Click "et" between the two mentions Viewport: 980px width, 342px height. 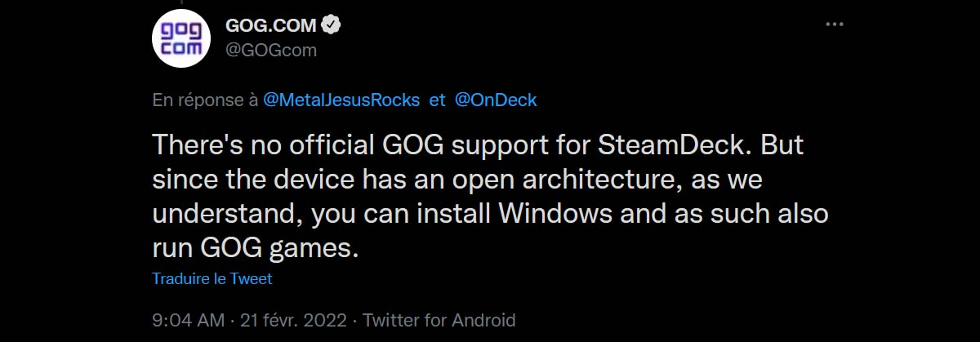437,100
